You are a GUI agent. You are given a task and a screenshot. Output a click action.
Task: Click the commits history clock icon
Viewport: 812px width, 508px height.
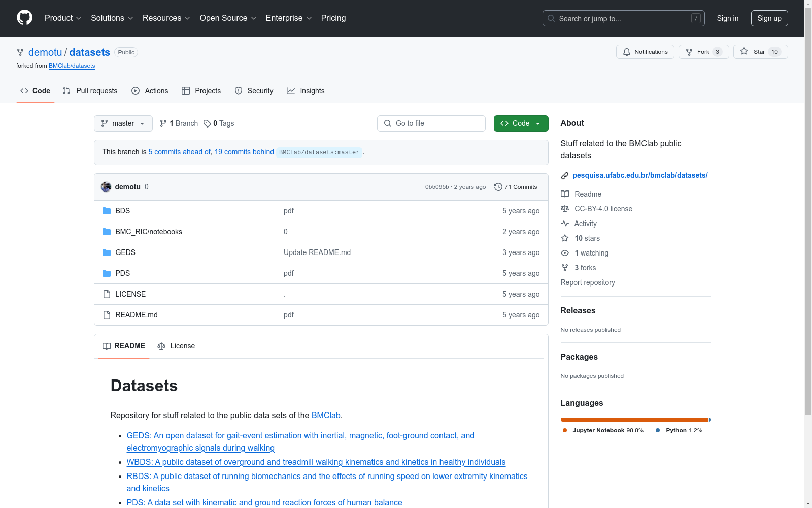(x=498, y=187)
